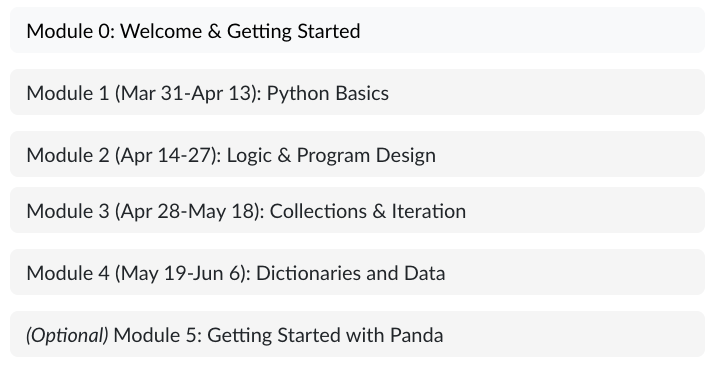This screenshot has width=717, height=366.
Task: Click the 'Apr 28-May 18' date range
Action: [187, 211]
